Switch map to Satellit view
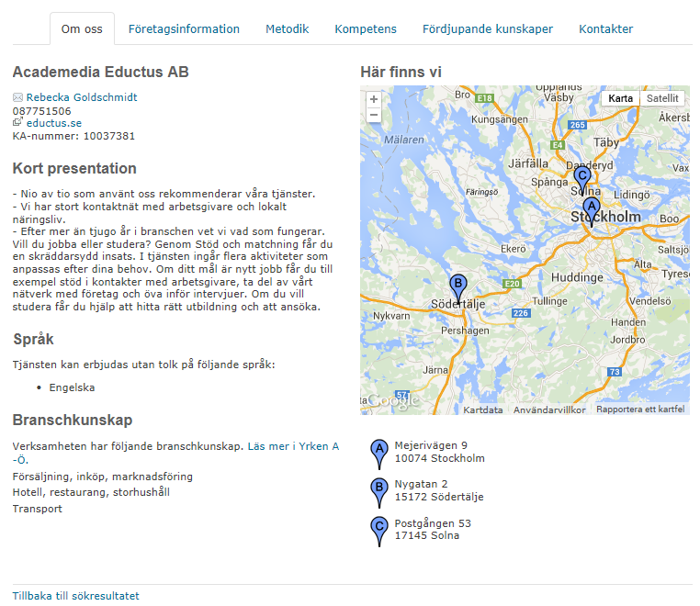The width and height of the screenshot is (700, 606). tap(662, 98)
